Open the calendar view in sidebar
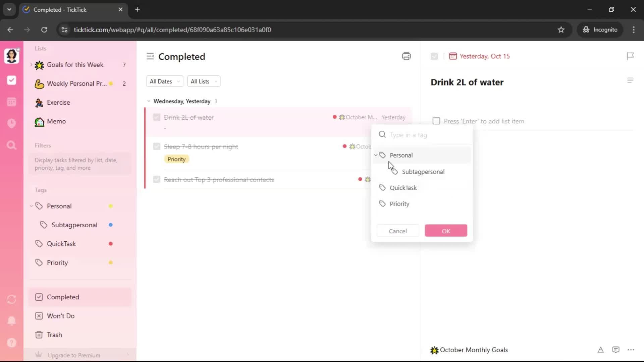Viewport: 644px width, 362px height. tap(12, 102)
